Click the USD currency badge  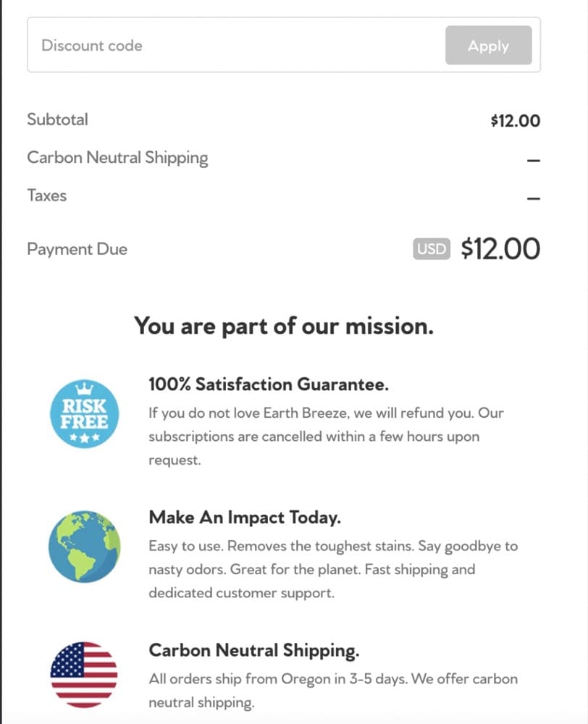click(432, 249)
